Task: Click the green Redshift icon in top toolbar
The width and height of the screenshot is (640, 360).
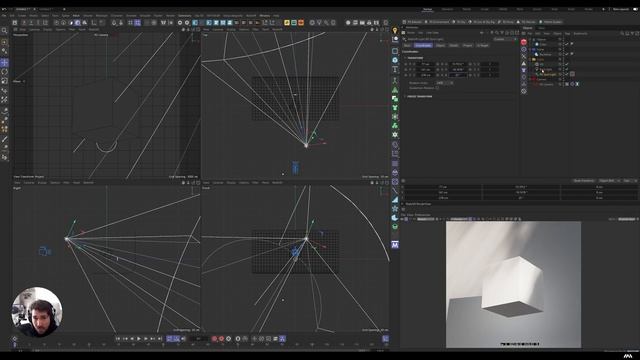Action: (293, 22)
